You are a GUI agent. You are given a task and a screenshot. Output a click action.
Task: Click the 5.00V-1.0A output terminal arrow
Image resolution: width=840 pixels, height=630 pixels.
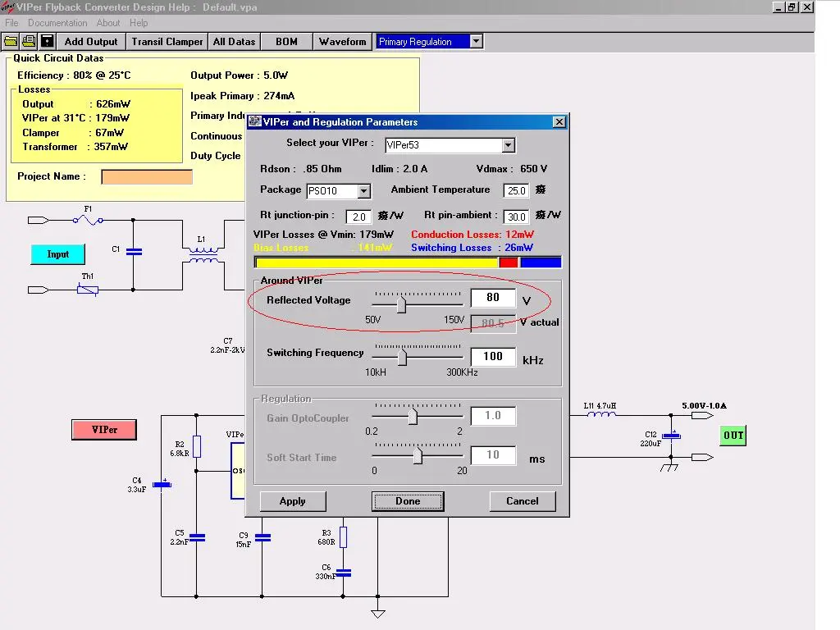(702, 415)
